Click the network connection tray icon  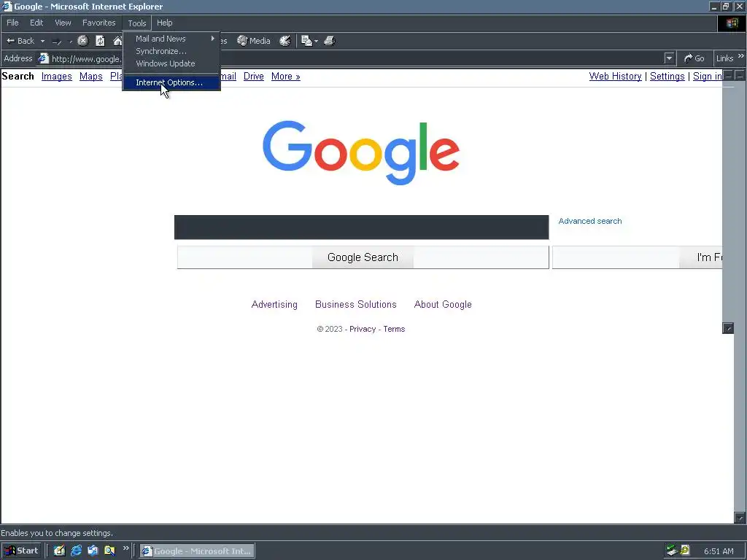(672, 551)
